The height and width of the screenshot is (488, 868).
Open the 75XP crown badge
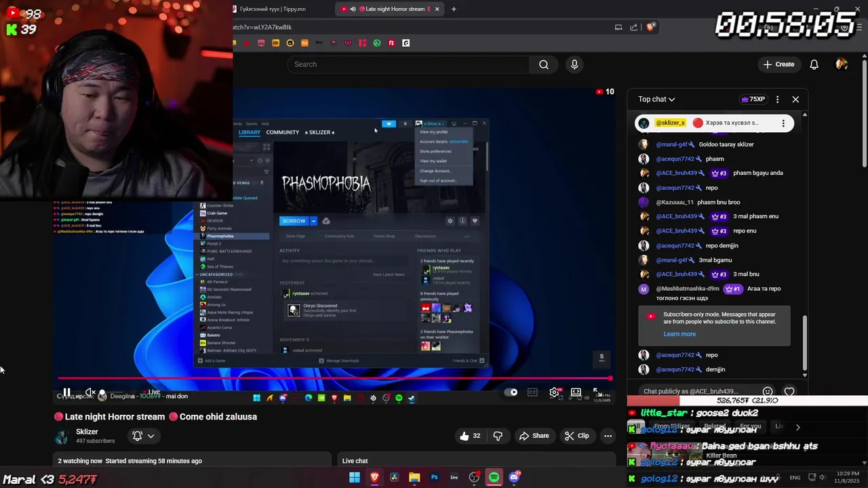(753, 100)
